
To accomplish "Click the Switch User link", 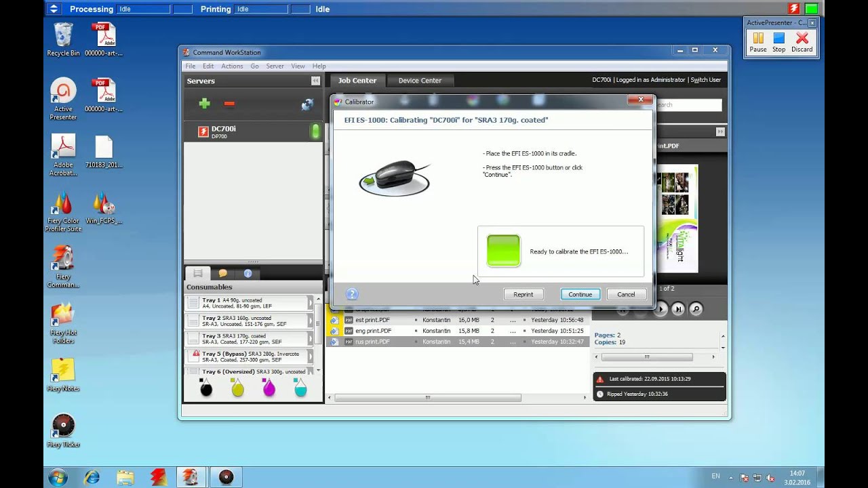I will coord(706,80).
